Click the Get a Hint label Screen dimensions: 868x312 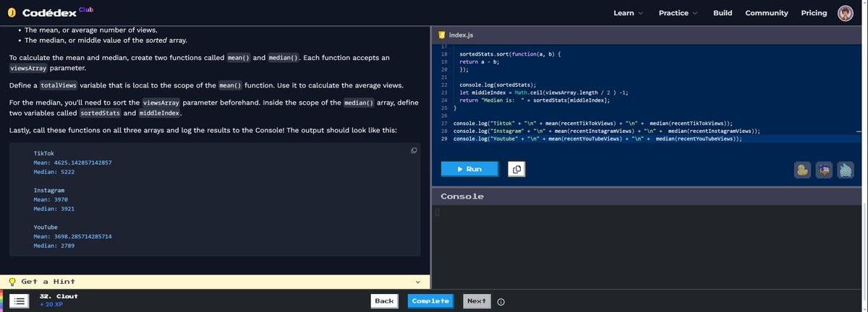click(48, 281)
